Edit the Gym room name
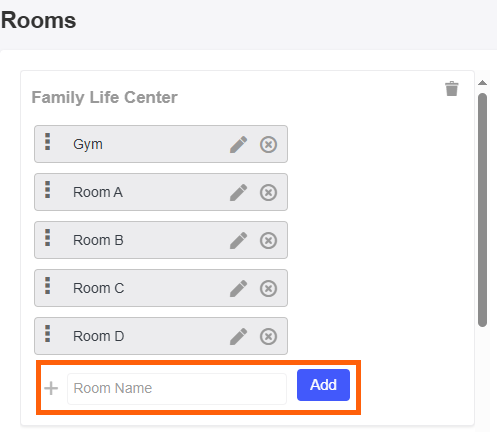Viewport: 497px width, 432px height. click(239, 144)
